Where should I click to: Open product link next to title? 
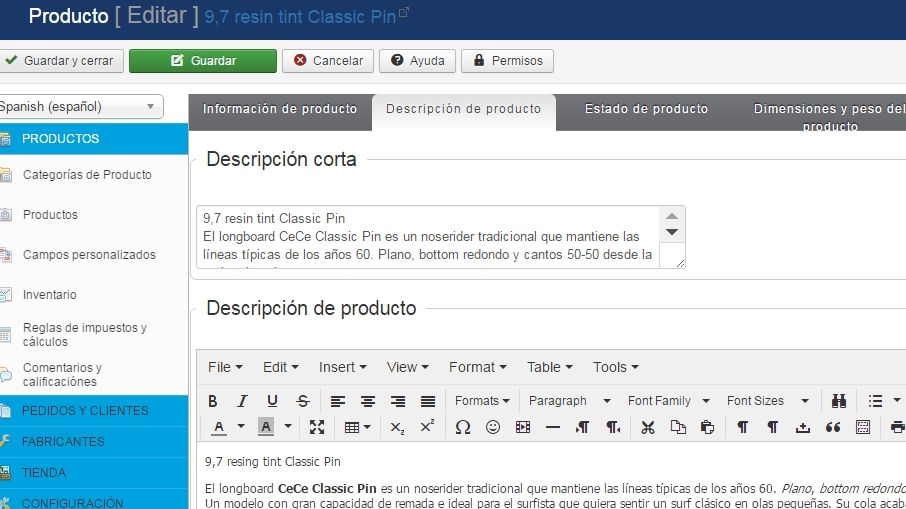(x=404, y=12)
